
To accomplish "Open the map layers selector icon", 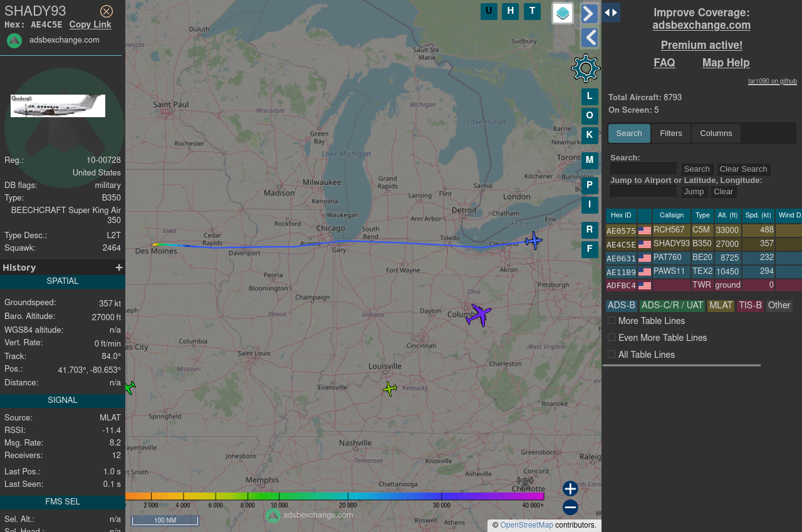I will 563,13.
